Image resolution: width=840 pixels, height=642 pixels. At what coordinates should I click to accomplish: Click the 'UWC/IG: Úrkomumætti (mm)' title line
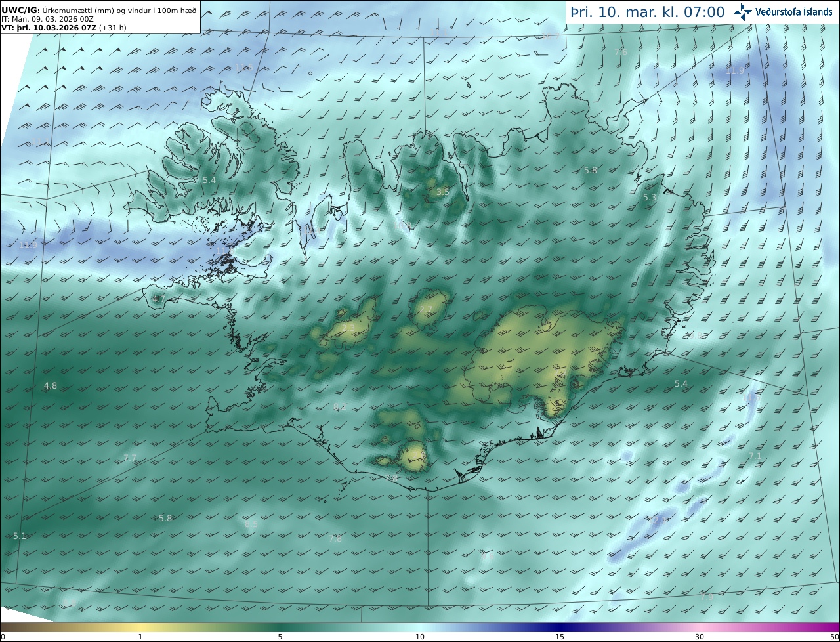pyautogui.click(x=98, y=10)
